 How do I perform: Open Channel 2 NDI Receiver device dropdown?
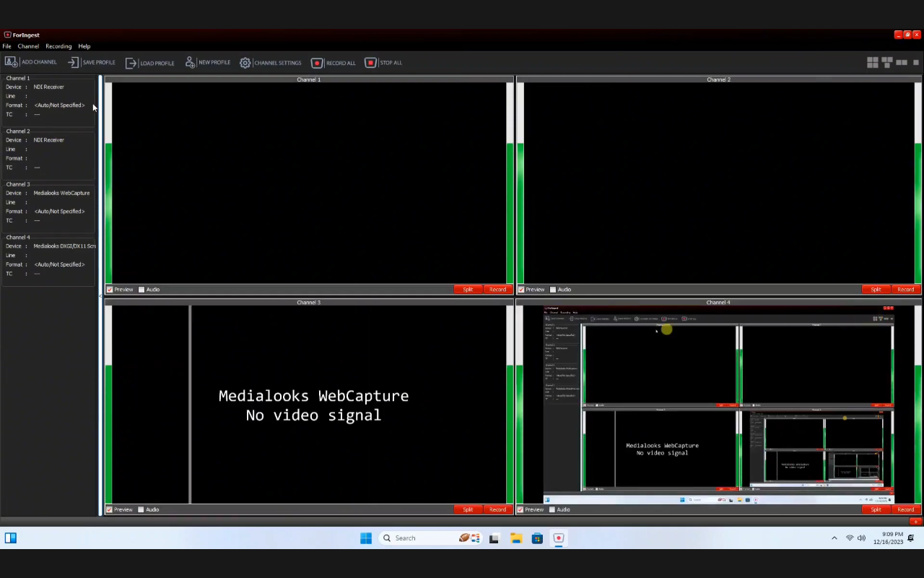click(x=48, y=140)
